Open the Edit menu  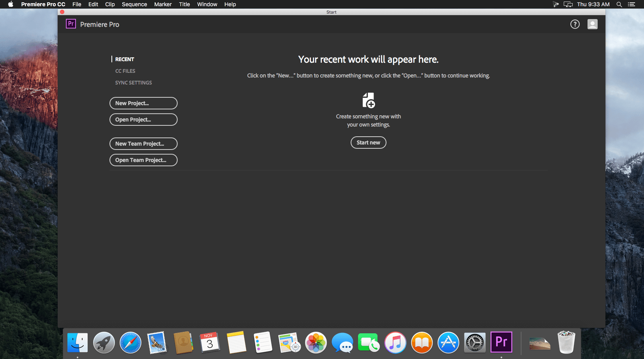point(93,4)
